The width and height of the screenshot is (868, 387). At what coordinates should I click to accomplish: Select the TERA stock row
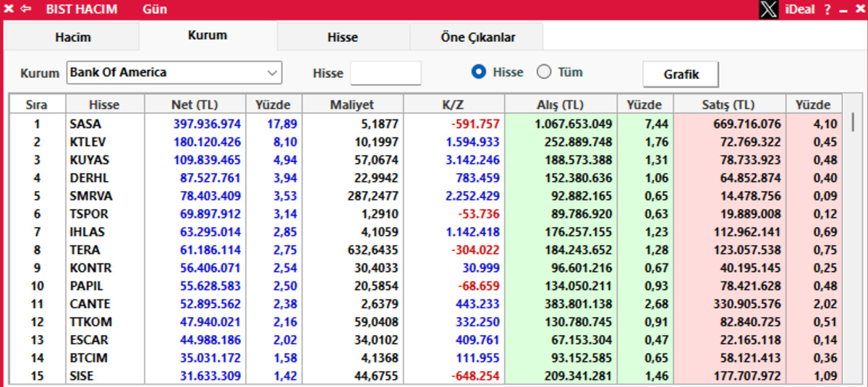[x=426, y=250]
